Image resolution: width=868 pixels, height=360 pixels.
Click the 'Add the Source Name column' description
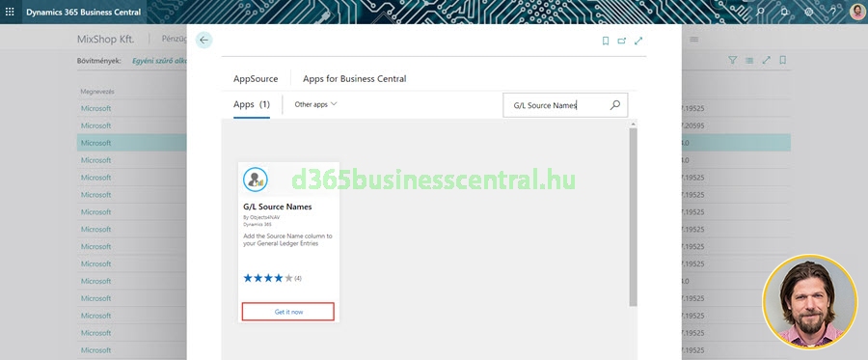[287, 239]
